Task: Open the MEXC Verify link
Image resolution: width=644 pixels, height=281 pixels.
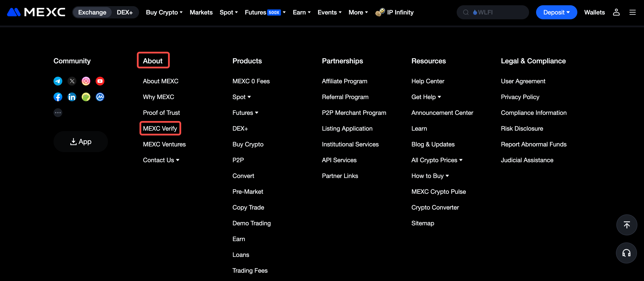Action: 160,128
